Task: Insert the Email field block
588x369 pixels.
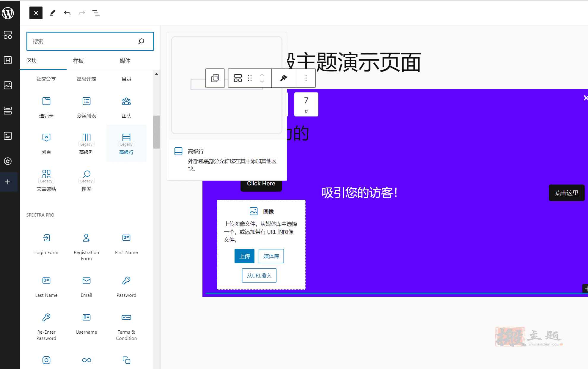Action: coord(87,286)
